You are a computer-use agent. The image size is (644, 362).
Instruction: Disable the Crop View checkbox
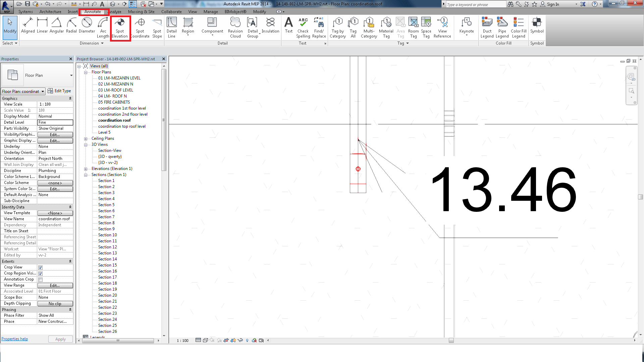click(40, 267)
